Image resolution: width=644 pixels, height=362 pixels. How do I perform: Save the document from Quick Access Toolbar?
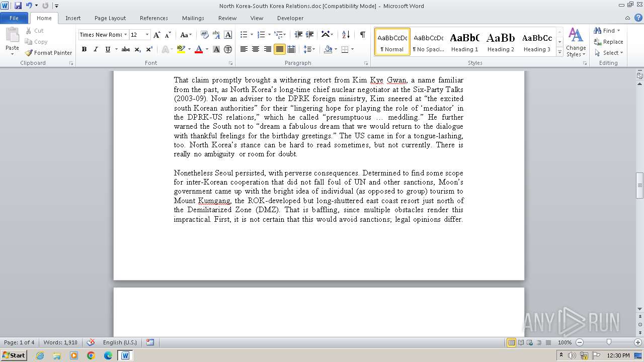(x=18, y=6)
